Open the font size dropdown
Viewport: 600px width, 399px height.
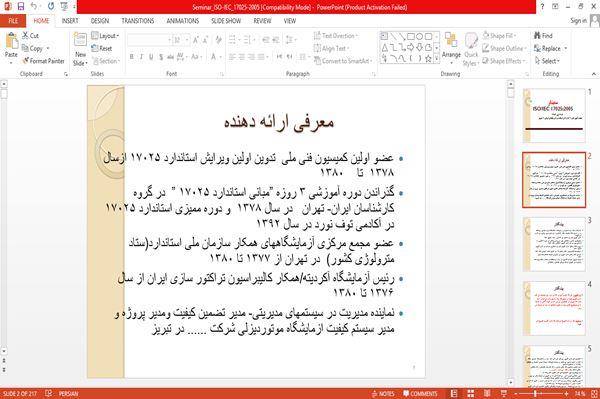point(188,40)
